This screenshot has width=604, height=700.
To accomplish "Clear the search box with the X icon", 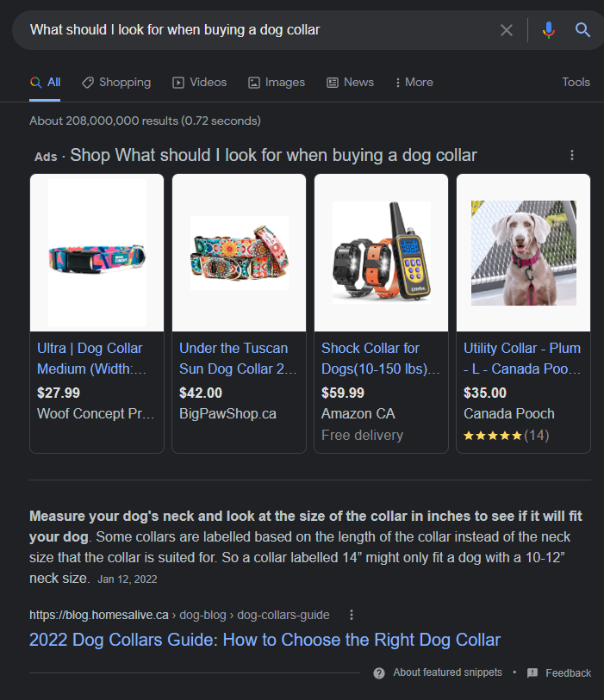I will [507, 30].
